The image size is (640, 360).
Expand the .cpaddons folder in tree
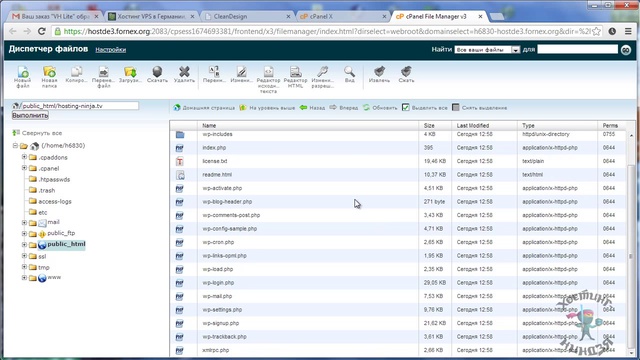[x=24, y=157]
